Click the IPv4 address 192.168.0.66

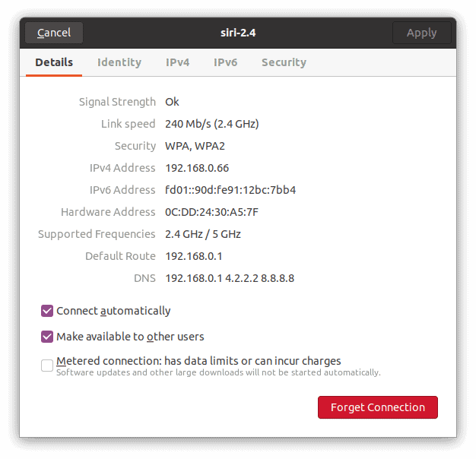point(197,168)
